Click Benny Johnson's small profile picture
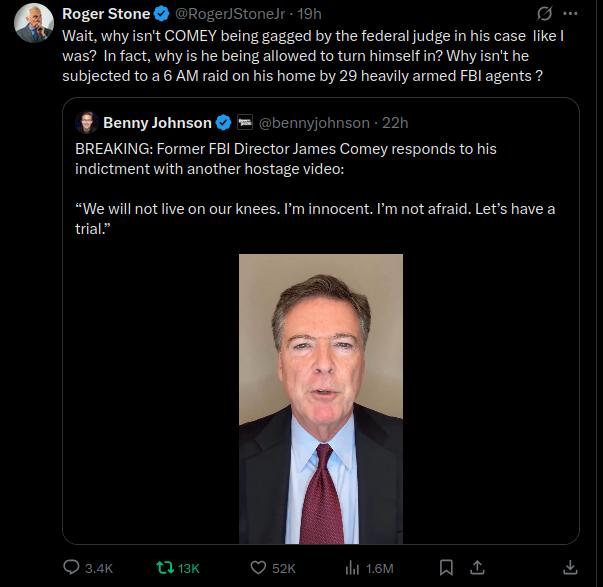Viewport: 603px width, 587px height. (x=86, y=123)
